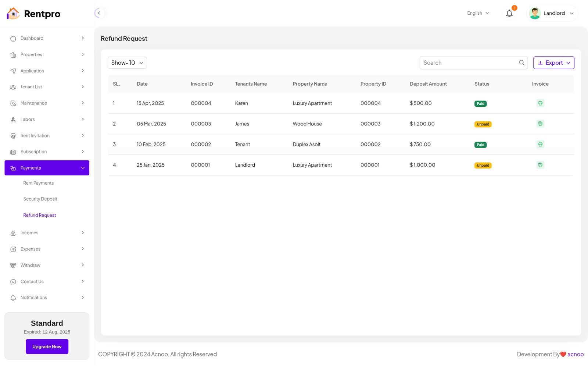Open the Show-10 entries dropdown
This screenshot has height=366, width=588.
point(127,63)
